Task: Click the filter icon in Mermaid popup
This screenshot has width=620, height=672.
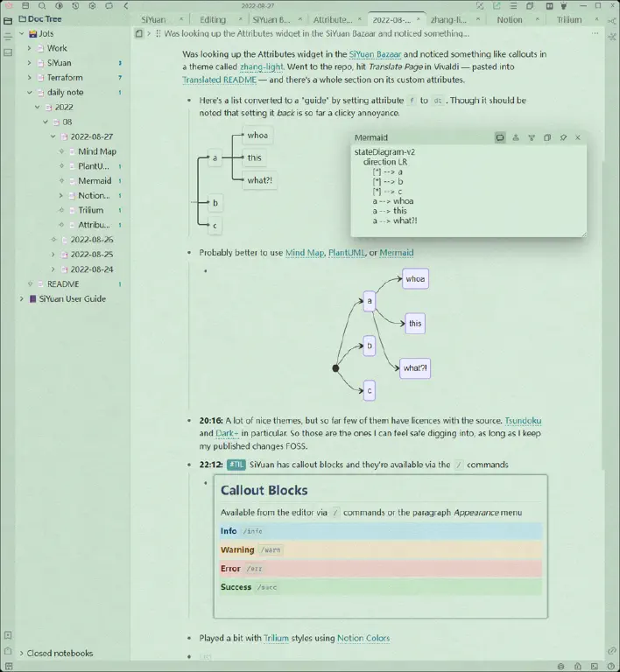Action: pyautogui.click(x=532, y=137)
